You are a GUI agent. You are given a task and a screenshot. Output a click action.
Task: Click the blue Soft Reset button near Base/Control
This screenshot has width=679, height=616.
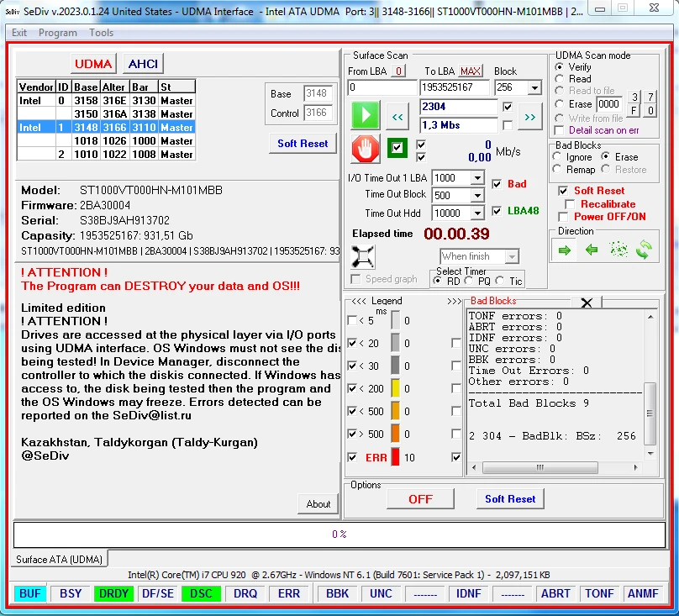[x=303, y=144]
